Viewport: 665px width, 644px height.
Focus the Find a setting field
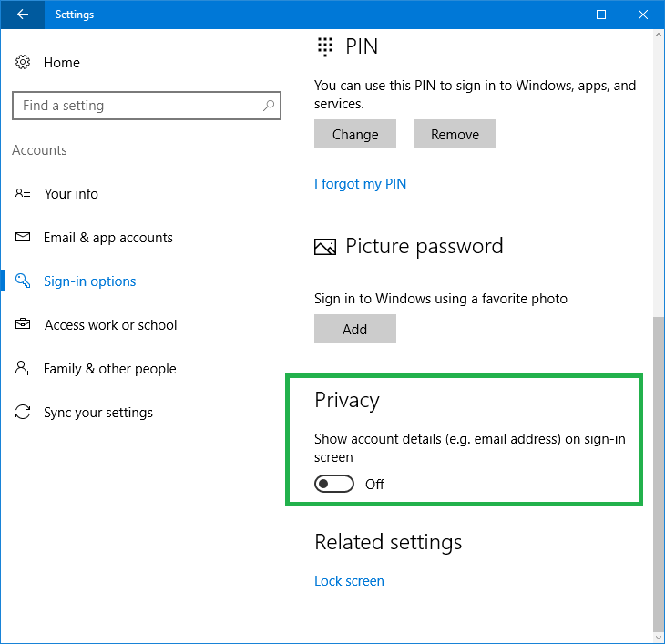click(147, 106)
